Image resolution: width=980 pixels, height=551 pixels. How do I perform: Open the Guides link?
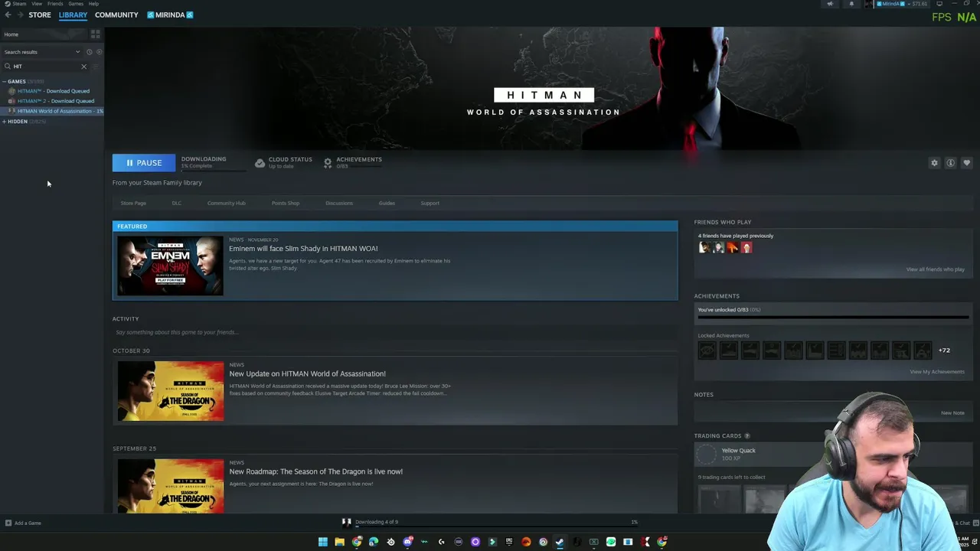(387, 204)
